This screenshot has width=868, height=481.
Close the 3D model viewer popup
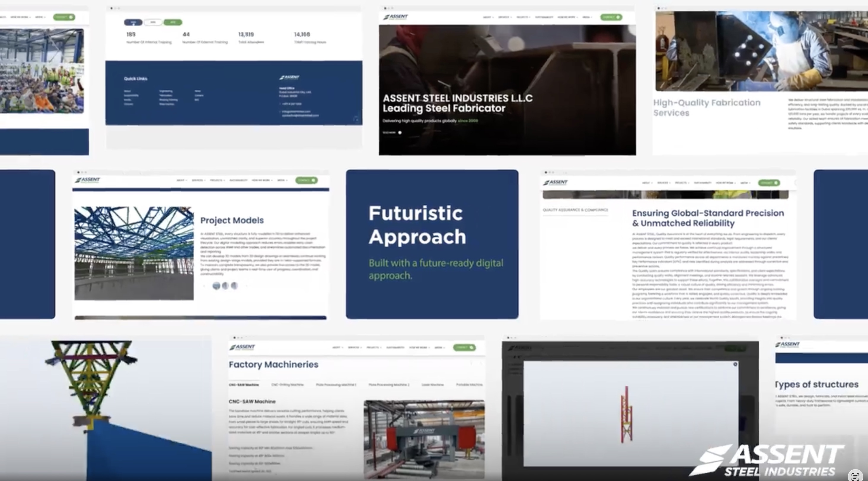point(735,364)
